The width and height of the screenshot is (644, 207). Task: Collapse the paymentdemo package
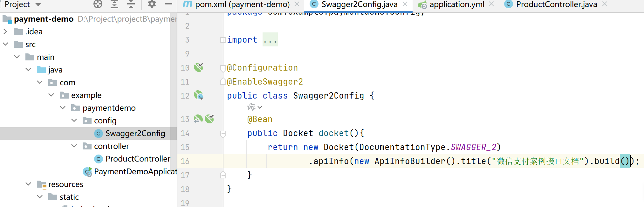(63, 108)
